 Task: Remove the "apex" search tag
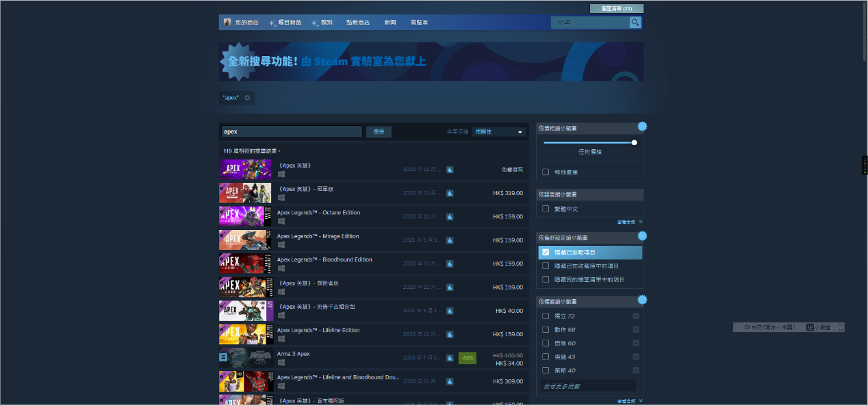tap(247, 98)
